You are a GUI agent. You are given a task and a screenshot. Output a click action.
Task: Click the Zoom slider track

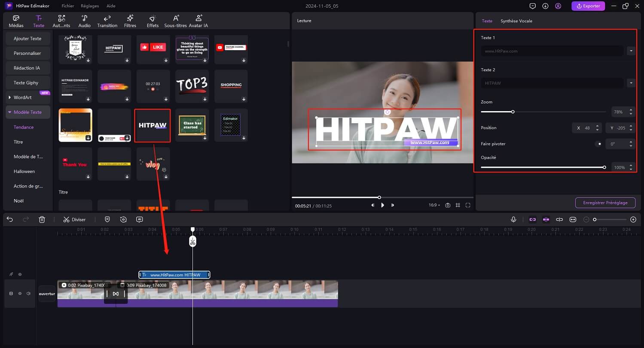[x=543, y=112]
